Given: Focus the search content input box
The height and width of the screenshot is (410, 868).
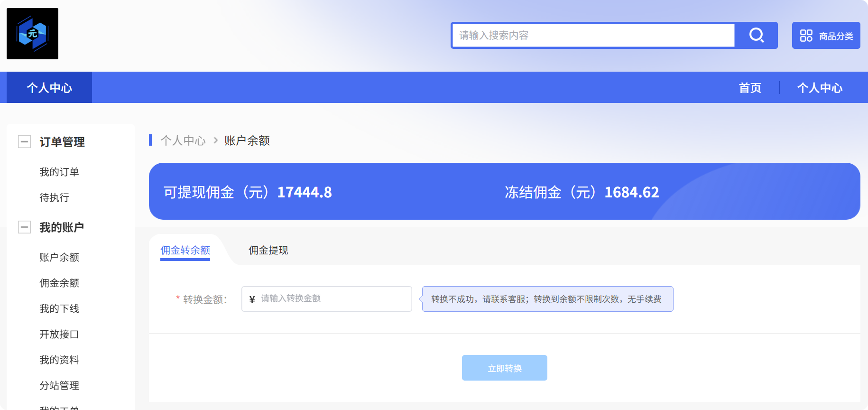Looking at the screenshot, I should pos(593,36).
